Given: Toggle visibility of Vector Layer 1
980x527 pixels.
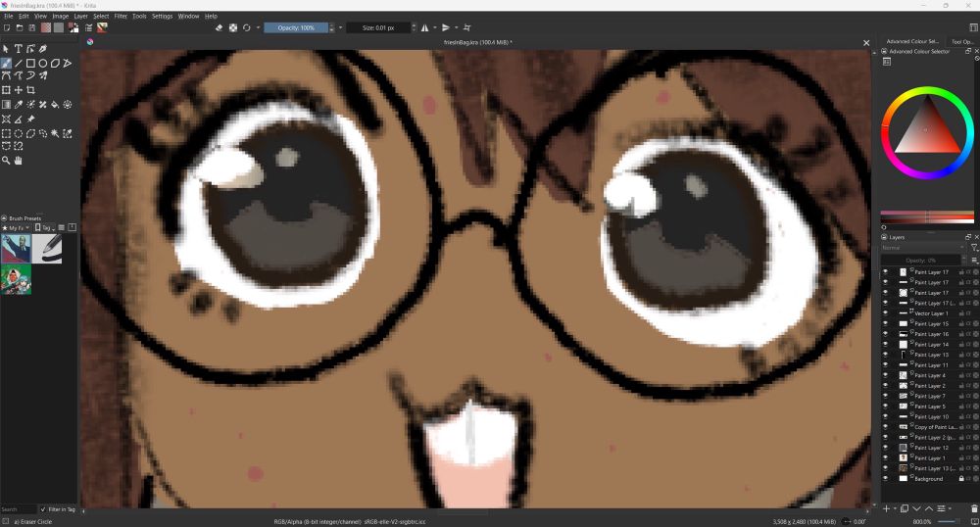Looking at the screenshot, I should pos(885,313).
